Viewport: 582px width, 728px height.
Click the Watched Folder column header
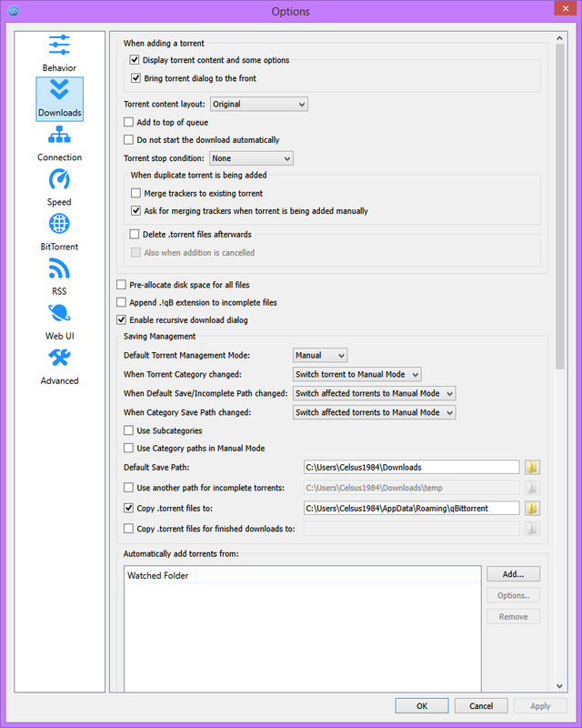159,575
